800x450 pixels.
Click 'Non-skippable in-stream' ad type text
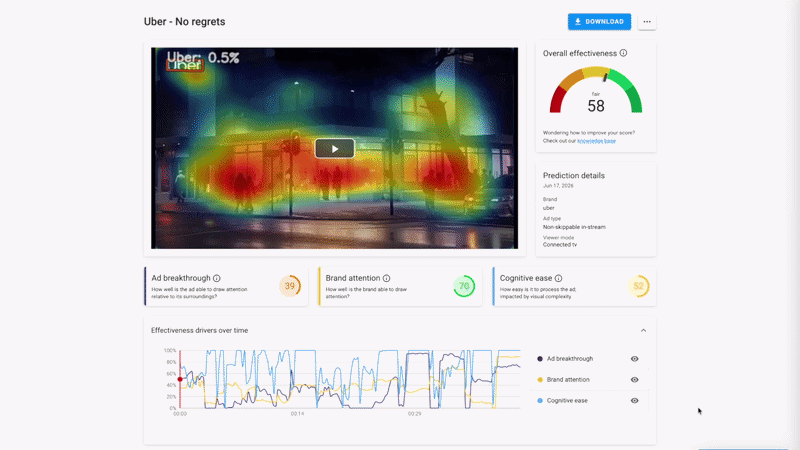(574, 227)
